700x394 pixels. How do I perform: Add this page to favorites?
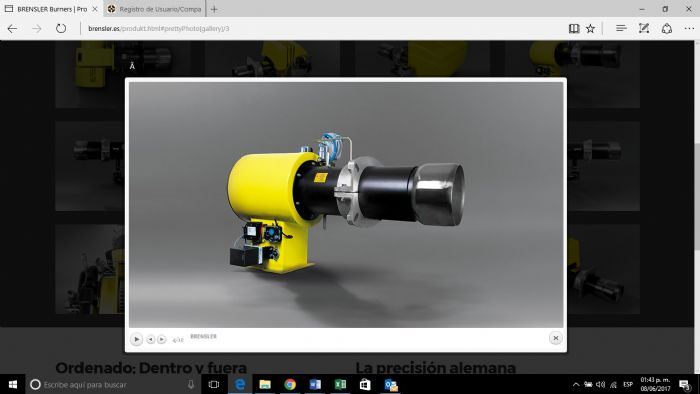tap(590, 29)
